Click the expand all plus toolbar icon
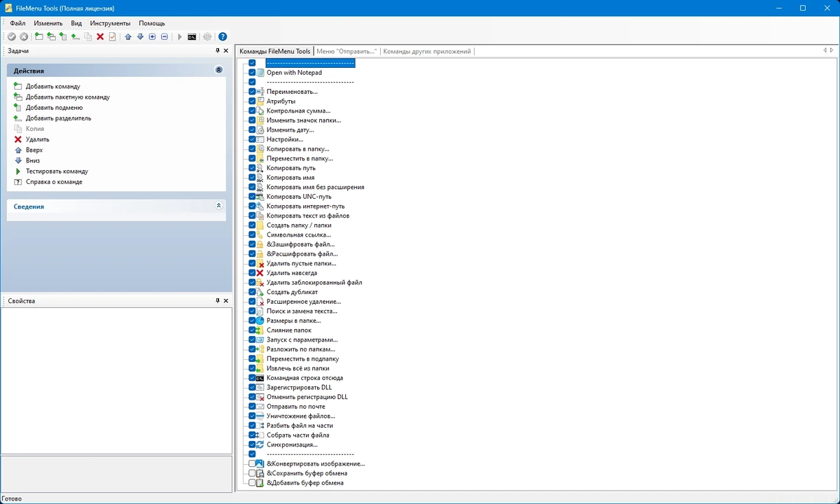This screenshot has width=840, height=504. (x=152, y=36)
